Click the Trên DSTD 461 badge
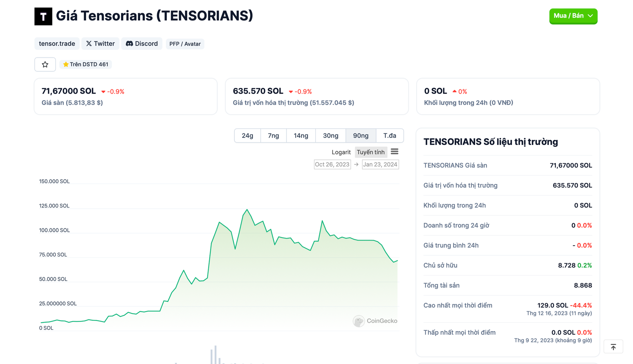633x364 pixels. point(86,64)
